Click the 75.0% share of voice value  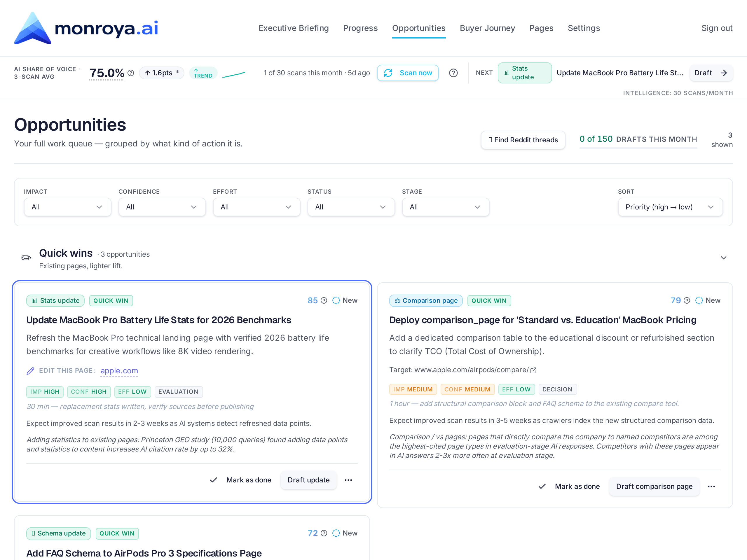(107, 73)
